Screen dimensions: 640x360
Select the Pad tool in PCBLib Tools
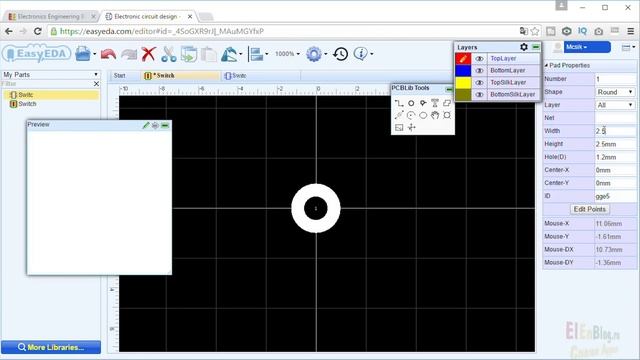(411, 103)
